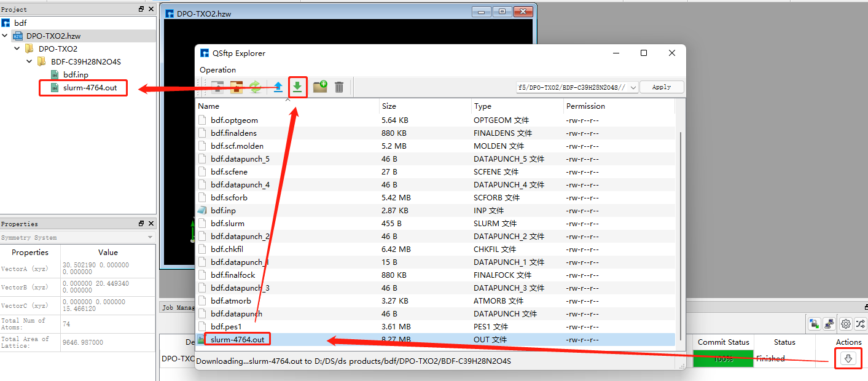Float the Properties panel
Image resolution: width=868 pixels, height=381 pixels.
pyautogui.click(x=141, y=224)
